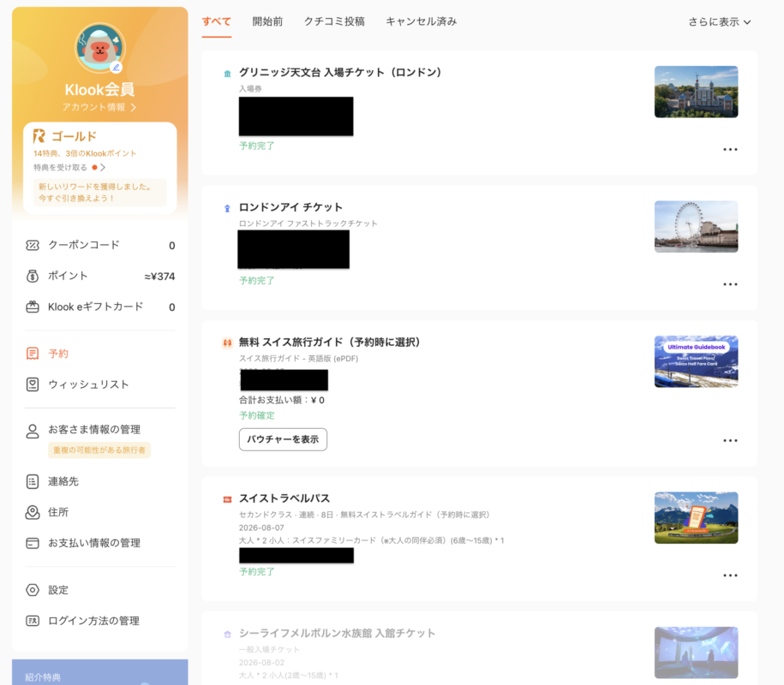Switch to the クチコミ投稿 tab
Screen dimensions: 784x685
point(334,21)
